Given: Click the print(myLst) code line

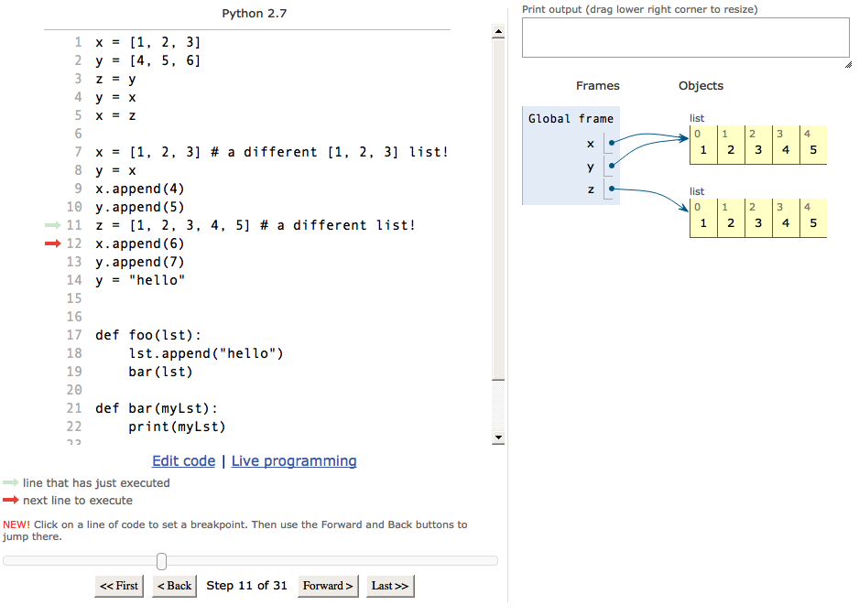Looking at the screenshot, I should click(x=177, y=427).
